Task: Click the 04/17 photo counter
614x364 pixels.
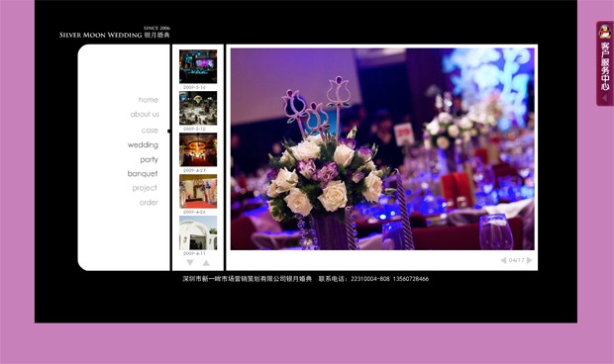Action: [517, 260]
